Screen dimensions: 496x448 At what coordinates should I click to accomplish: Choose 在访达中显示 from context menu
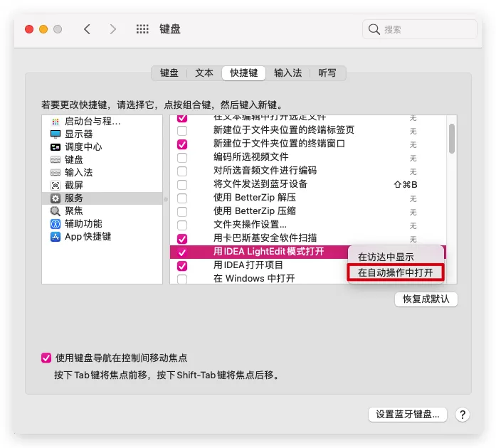[385, 257]
